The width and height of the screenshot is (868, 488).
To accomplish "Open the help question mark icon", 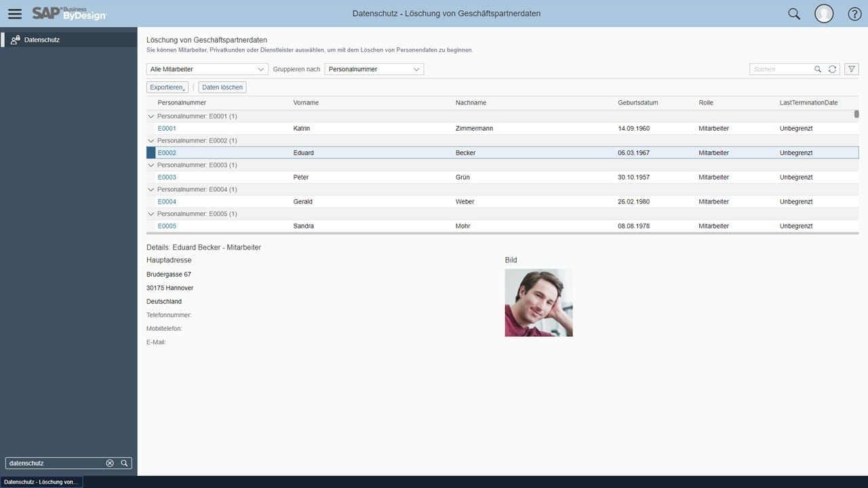I will [x=855, y=14].
